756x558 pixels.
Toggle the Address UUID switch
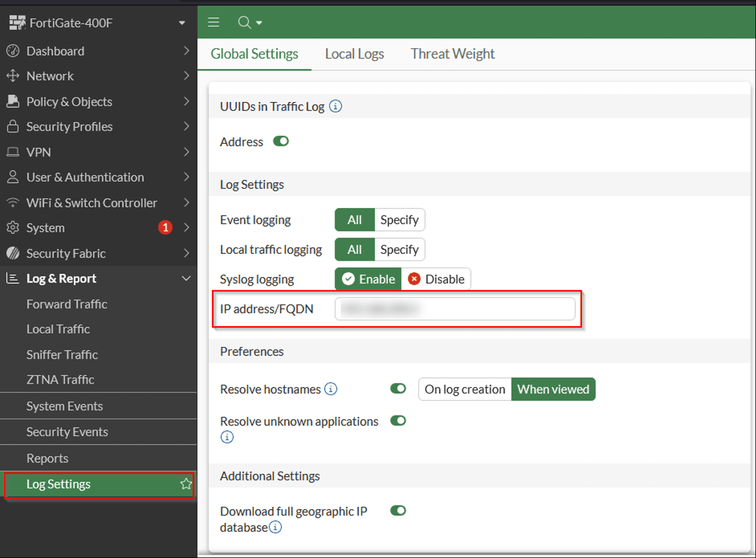tap(281, 141)
